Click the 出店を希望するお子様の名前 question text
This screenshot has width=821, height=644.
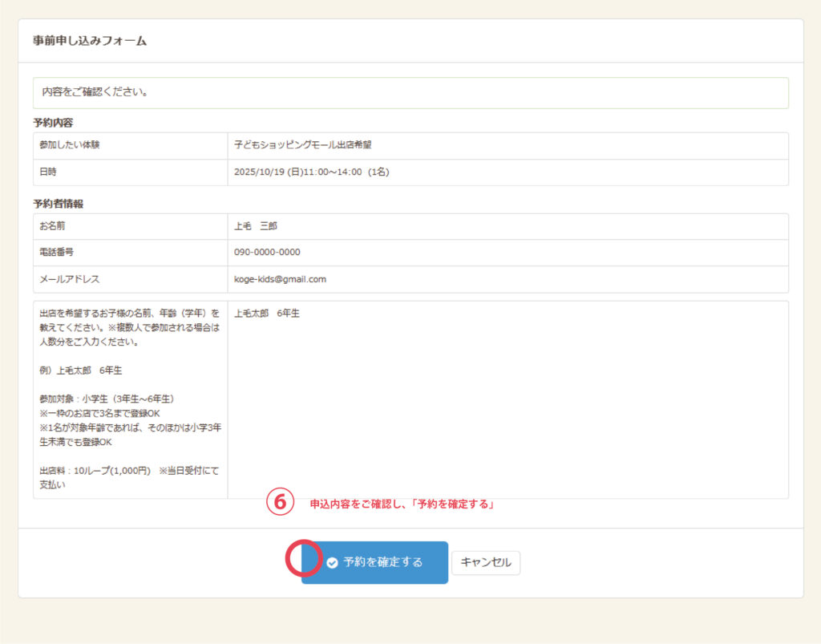point(130,327)
